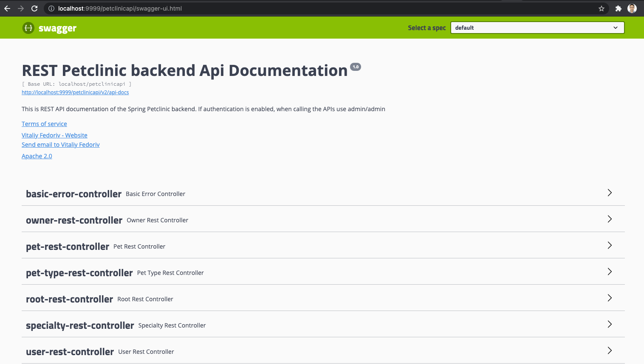Click the Pet Type Rest Controller description
This screenshot has height=364, width=644.
tap(170, 273)
